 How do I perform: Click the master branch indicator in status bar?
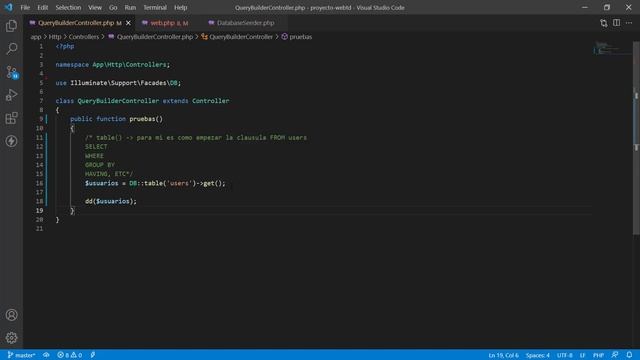[x=21, y=355]
